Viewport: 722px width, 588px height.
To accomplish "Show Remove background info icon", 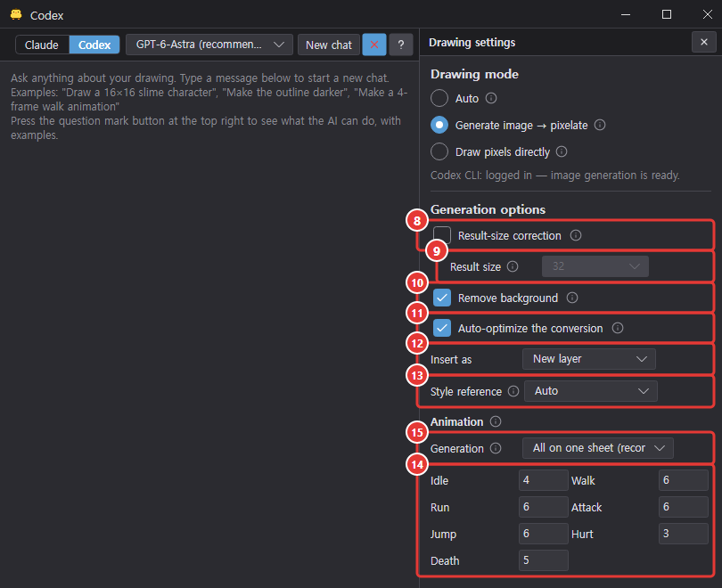I will (x=572, y=298).
